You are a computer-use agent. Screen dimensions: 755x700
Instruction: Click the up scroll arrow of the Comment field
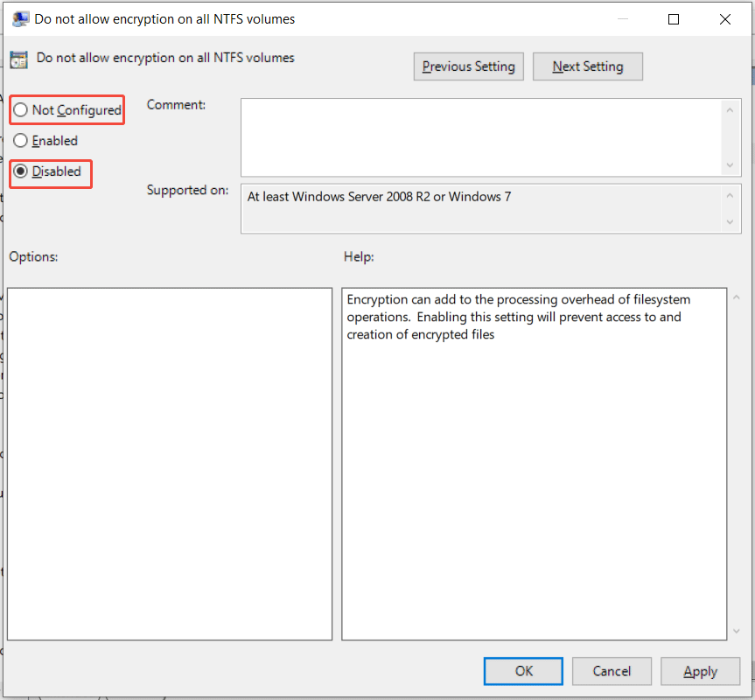pos(731,110)
